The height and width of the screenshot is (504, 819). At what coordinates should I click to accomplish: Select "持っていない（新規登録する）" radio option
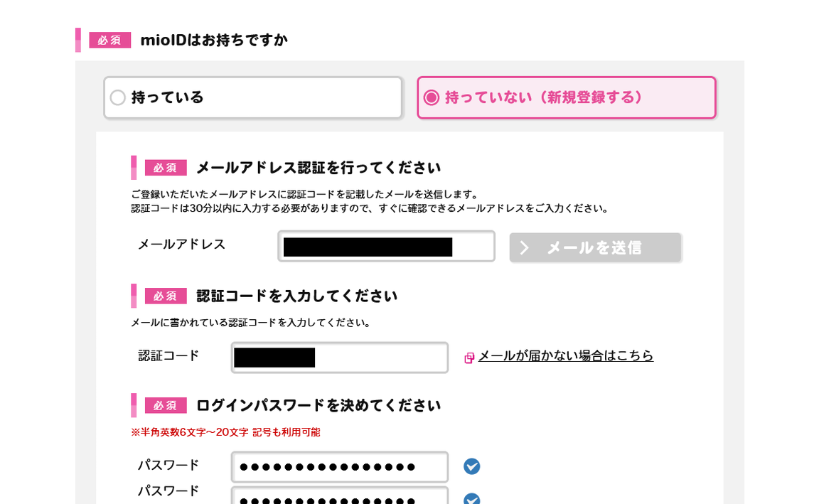click(x=432, y=97)
